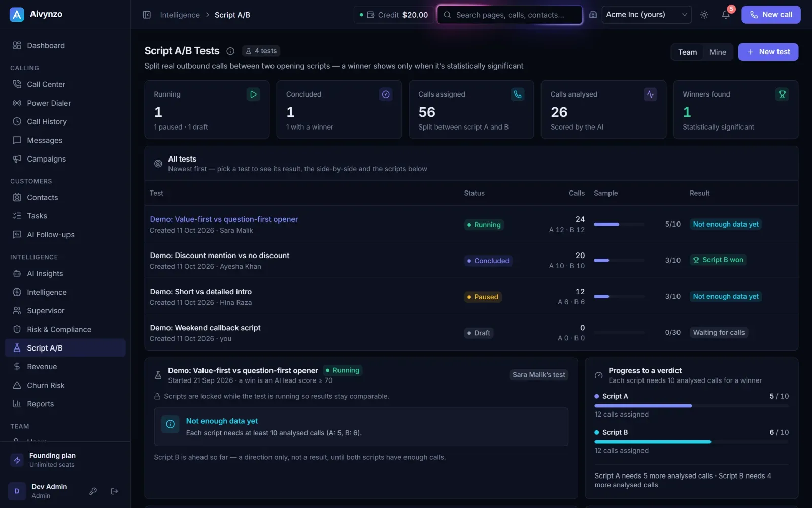The image size is (812, 508).
Task: Click the Intelligence breadcrumb link
Action: click(180, 15)
